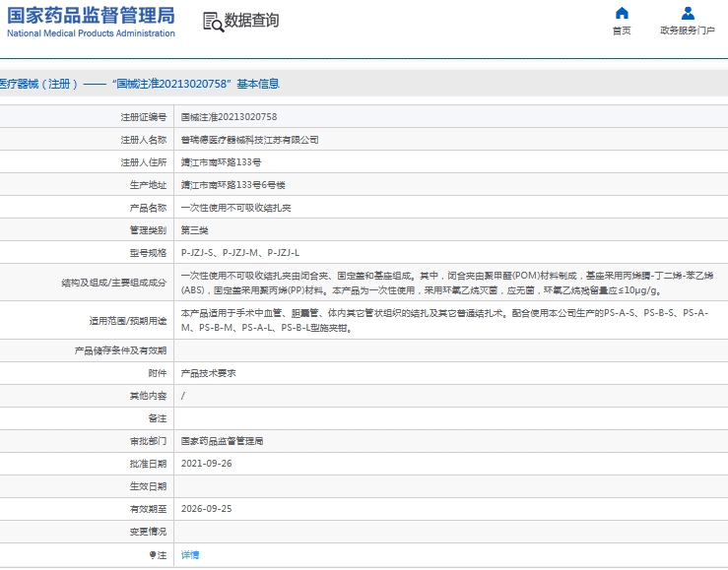This screenshot has height=570, width=728.
Task: Select registrant name 普瑞德医疗器械科技江苏有限公司
Action: point(250,140)
